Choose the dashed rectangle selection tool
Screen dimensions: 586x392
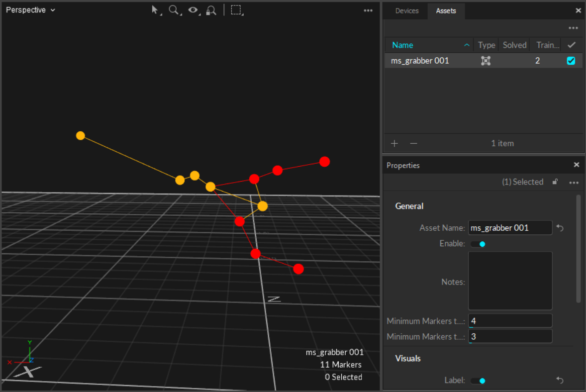click(236, 10)
